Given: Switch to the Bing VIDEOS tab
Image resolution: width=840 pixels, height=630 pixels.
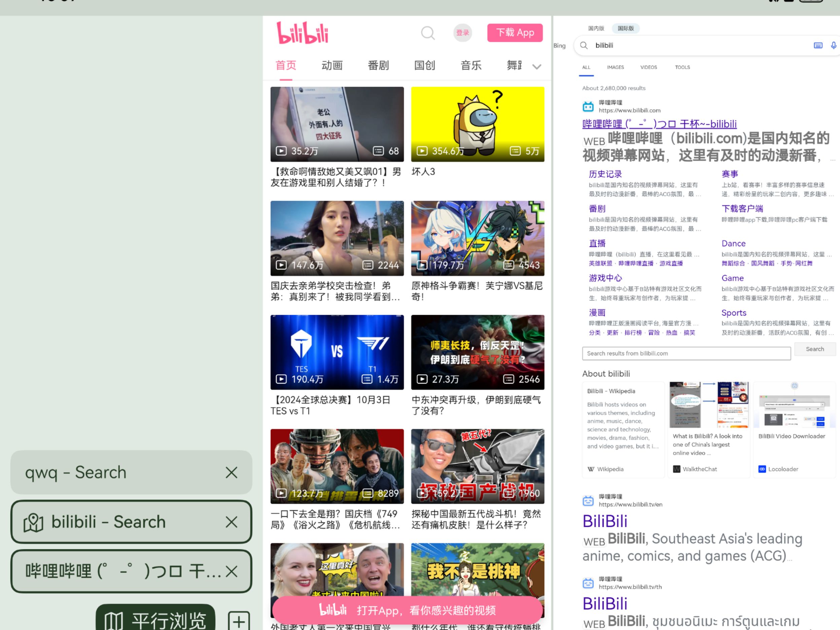Looking at the screenshot, I should (x=648, y=67).
